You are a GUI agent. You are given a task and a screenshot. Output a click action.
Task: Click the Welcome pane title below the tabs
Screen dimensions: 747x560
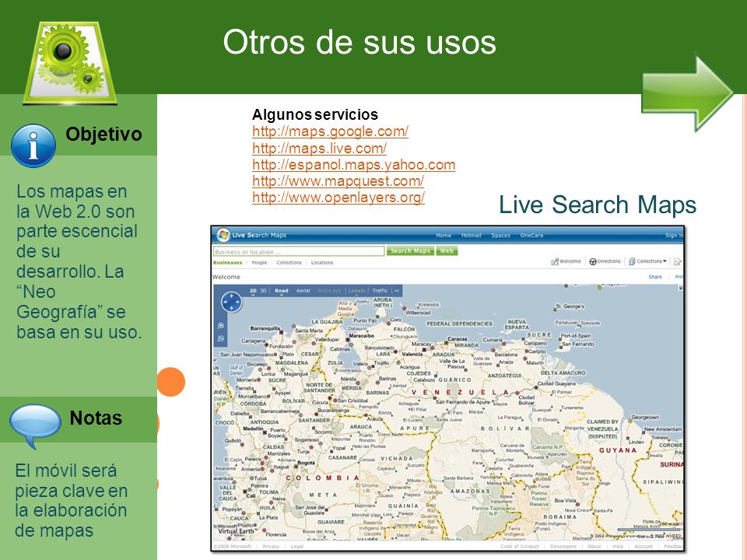(x=226, y=277)
